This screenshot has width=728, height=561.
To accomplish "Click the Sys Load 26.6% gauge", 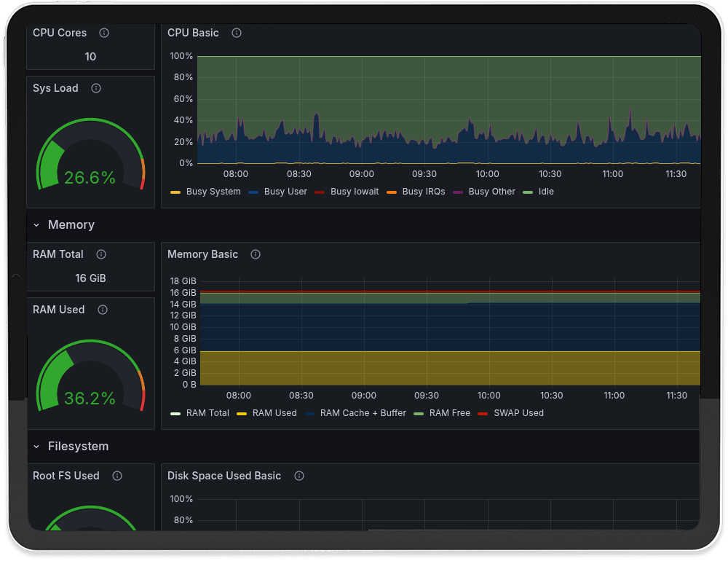I will click(x=90, y=154).
